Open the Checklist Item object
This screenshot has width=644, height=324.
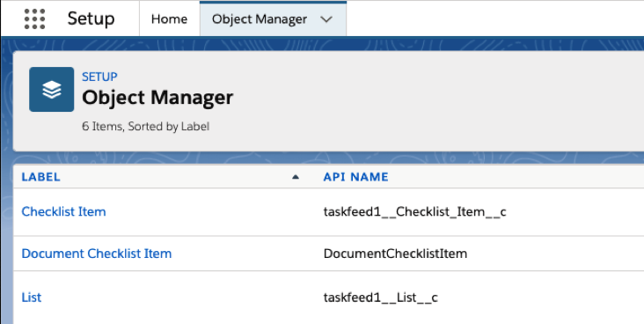point(63,212)
